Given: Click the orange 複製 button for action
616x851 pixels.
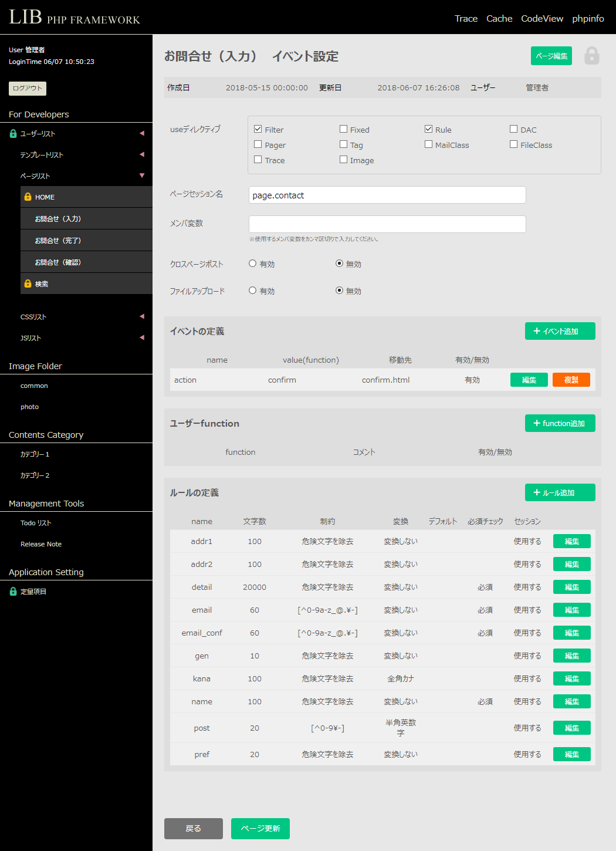Looking at the screenshot, I should pos(571,380).
